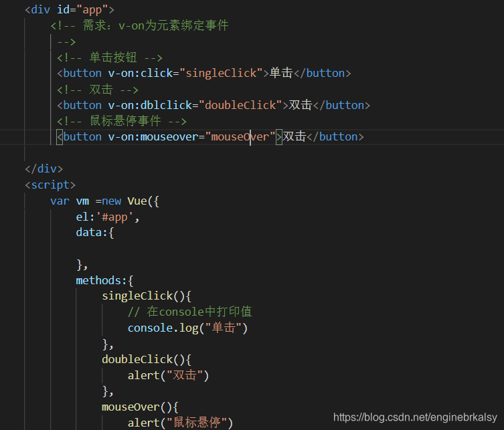The height and width of the screenshot is (430, 504).
Task: Click the 单击按钮 comment line
Action: pyautogui.click(x=110, y=58)
